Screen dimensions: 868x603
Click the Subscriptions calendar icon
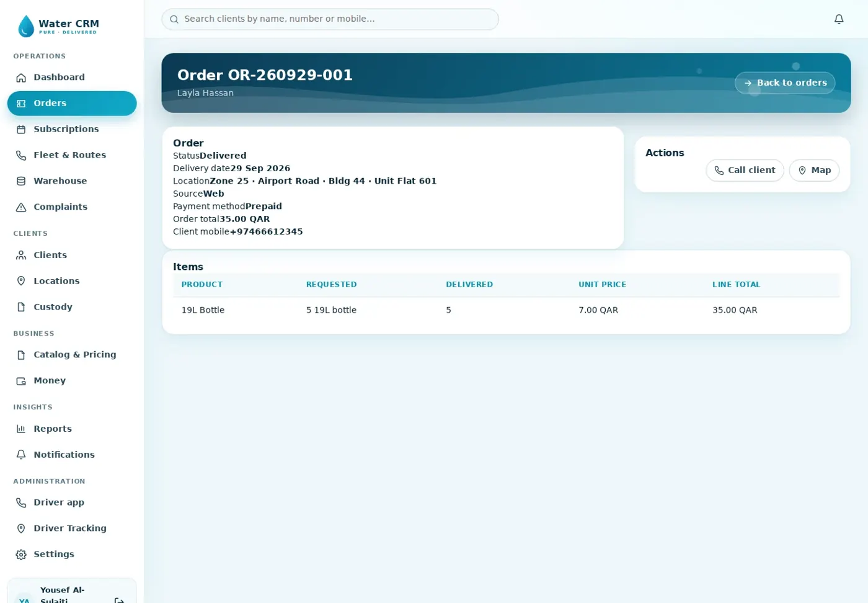[21, 130]
